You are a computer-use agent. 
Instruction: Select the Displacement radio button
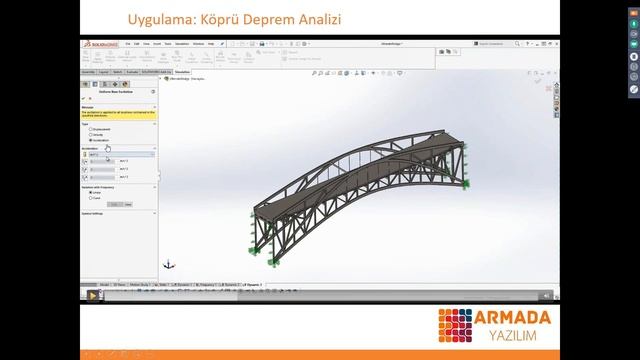[x=91, y=129]
